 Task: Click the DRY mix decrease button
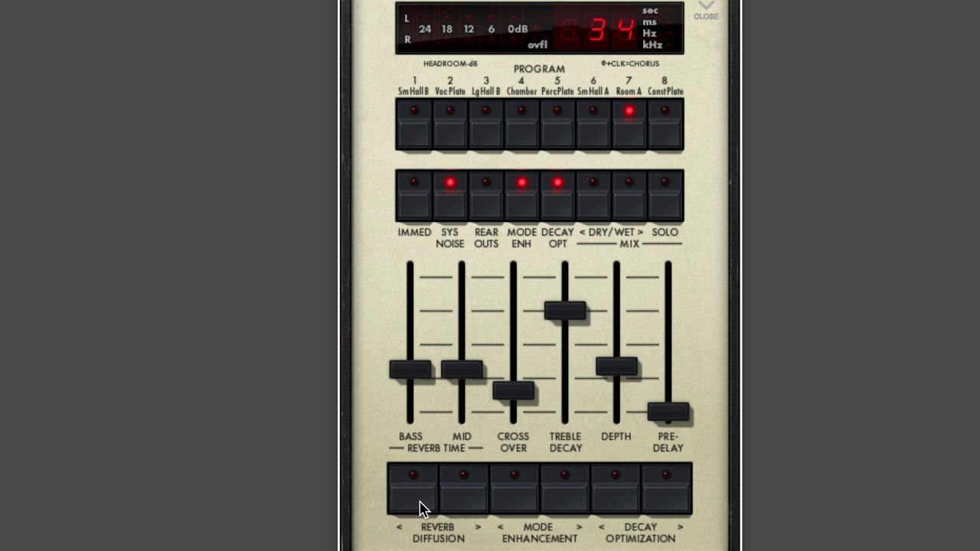coord(593,196)
